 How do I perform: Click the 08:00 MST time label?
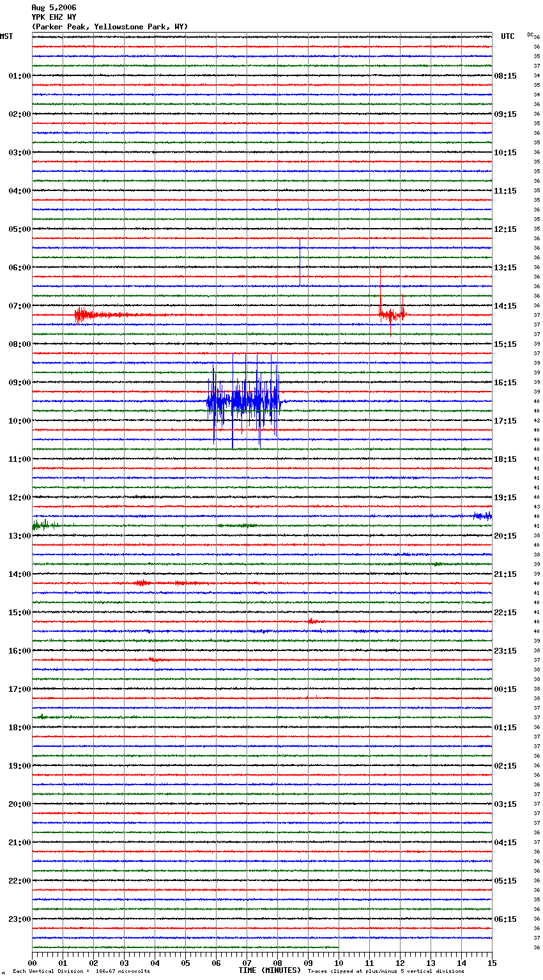pos(19,344)
